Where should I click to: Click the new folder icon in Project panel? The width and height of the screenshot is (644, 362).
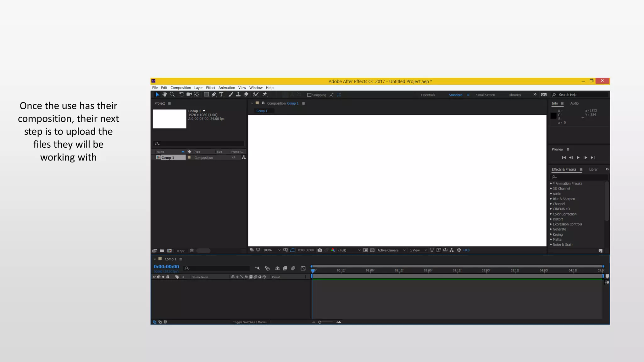tap(162, 251)
